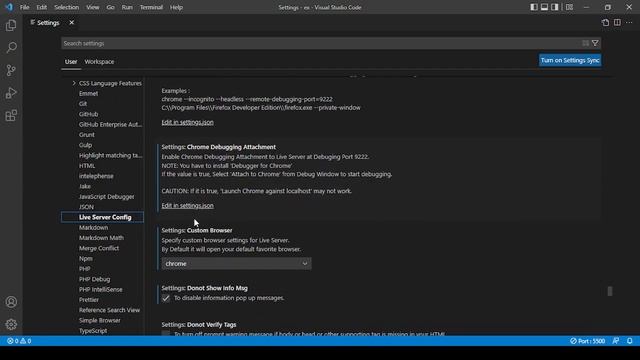Click Edit in settings.json under Examples
Image resolution: width=640 pixels, height=360 pixels.
tap(187, 122)
